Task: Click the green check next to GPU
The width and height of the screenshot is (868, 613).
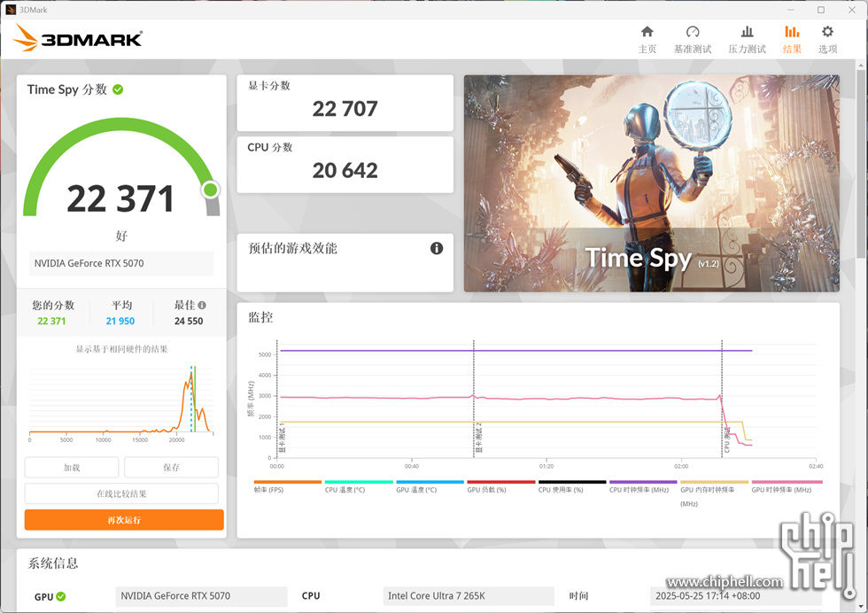Action: 61,596
